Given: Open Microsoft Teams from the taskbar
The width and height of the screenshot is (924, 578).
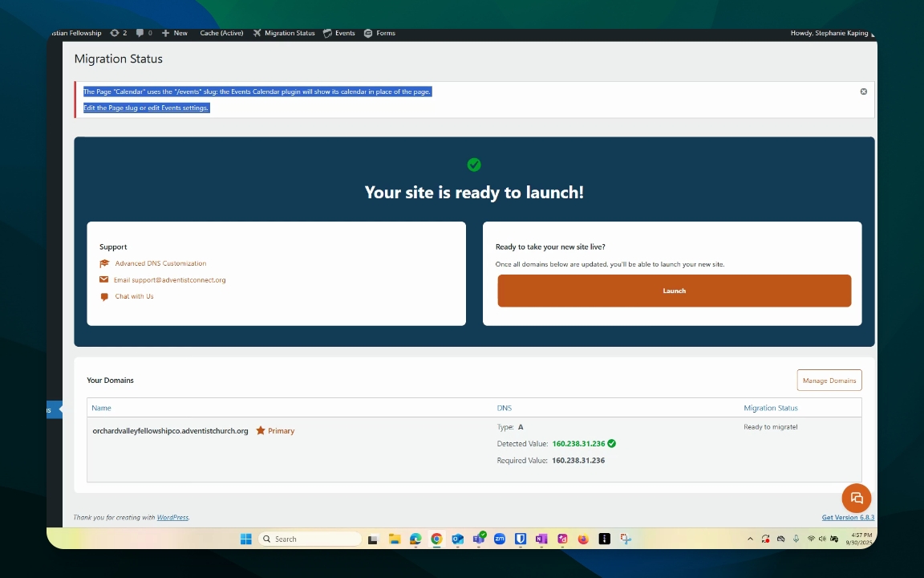Looking at the screenshot, I should (x=479, y=538).
